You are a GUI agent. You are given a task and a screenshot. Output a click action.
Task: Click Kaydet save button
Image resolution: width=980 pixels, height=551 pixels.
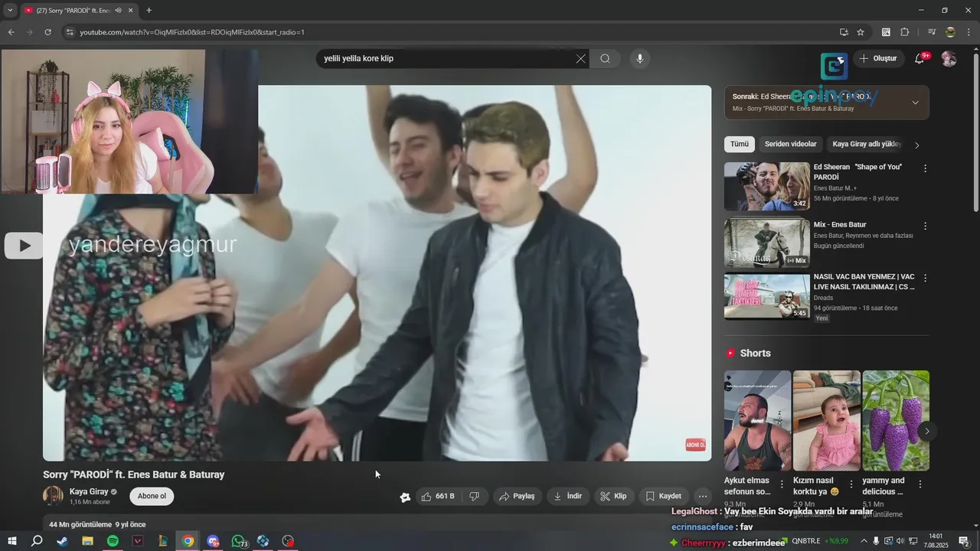(663, 497)
